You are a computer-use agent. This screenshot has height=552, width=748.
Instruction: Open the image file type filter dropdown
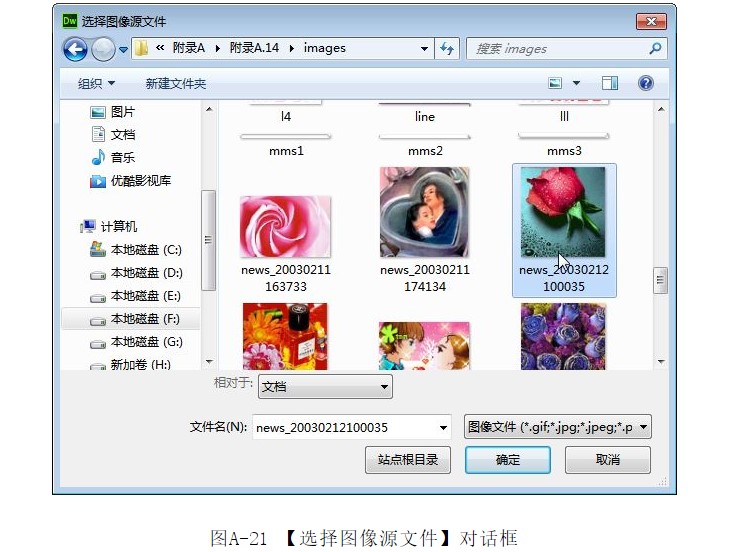[558, 428]
